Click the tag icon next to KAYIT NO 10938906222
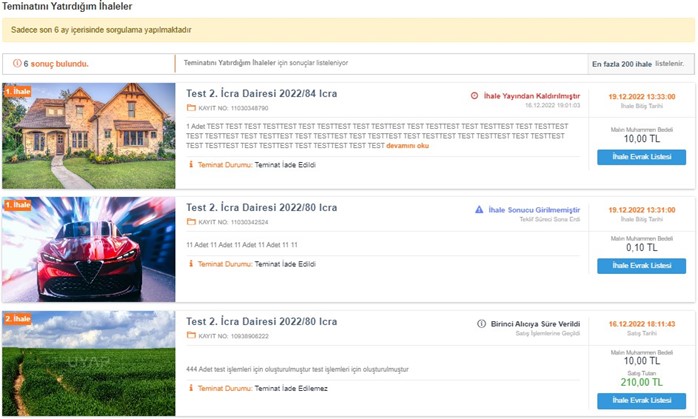The width and height of the screenshot is (698, 419). click(x=191, y=336)
